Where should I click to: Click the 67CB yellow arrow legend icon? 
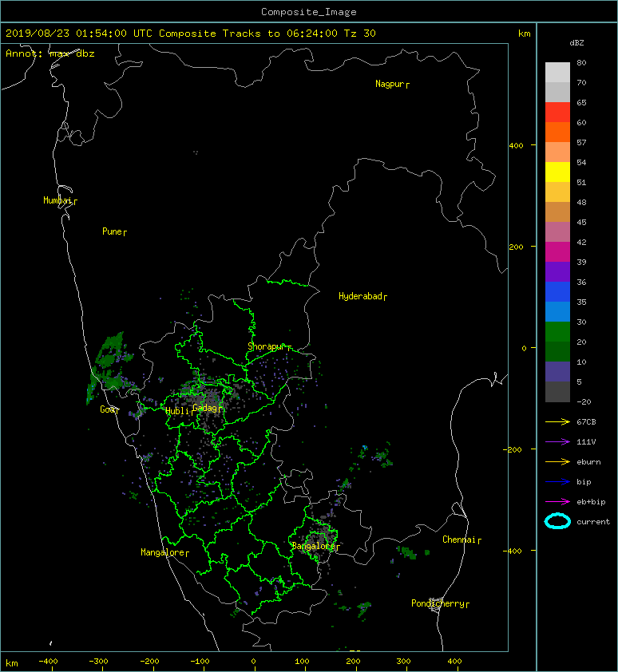pos(557,421)
